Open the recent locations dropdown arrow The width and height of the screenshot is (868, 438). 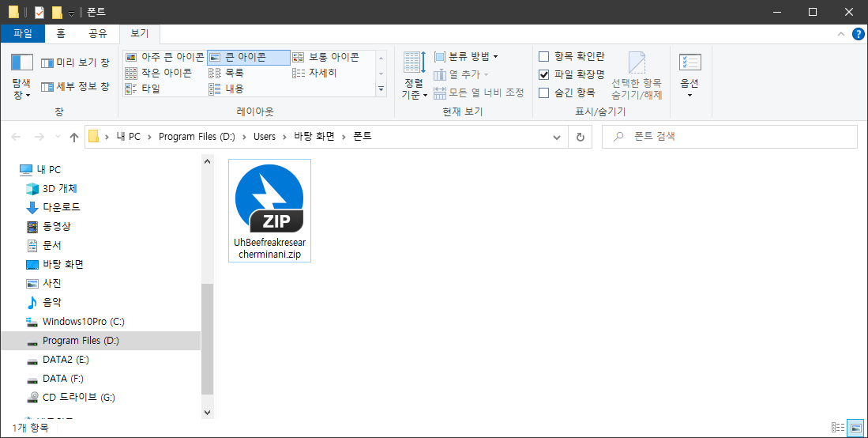point(58,137)
